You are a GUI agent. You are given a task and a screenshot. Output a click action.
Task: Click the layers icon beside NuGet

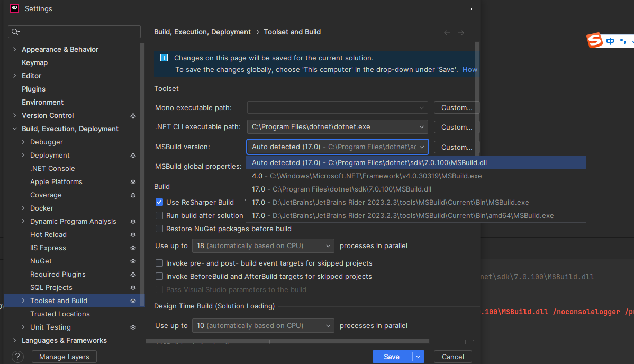point(133,261)
